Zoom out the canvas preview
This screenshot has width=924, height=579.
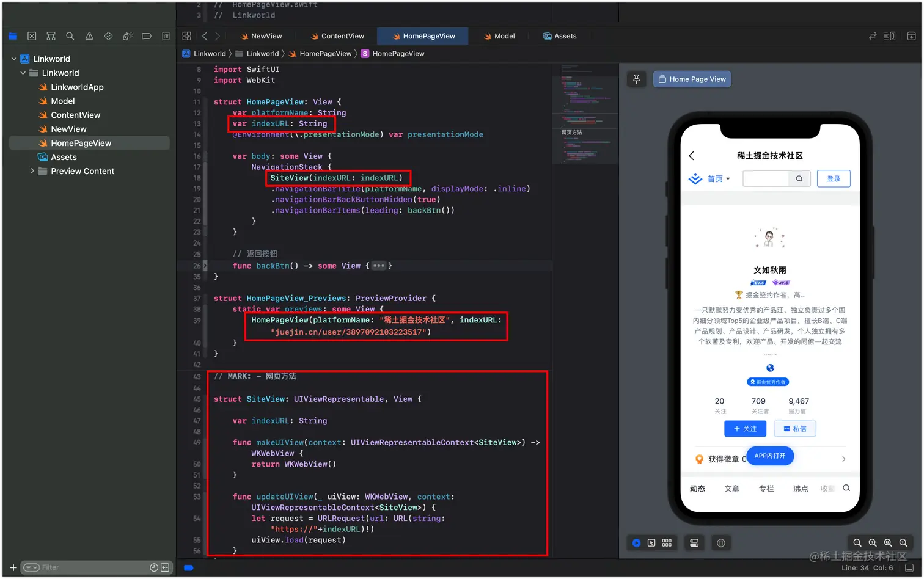click(x=857, y=542)
